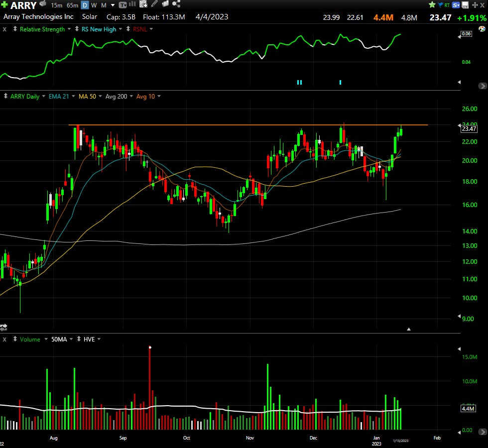Screen dimensions: 488x448
Task: Click the Relative Strength indicator label
Action: point(42,29)
